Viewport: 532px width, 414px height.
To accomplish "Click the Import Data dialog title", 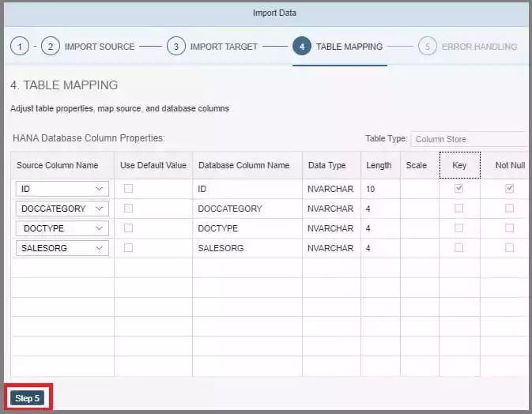I will (274, 13).
